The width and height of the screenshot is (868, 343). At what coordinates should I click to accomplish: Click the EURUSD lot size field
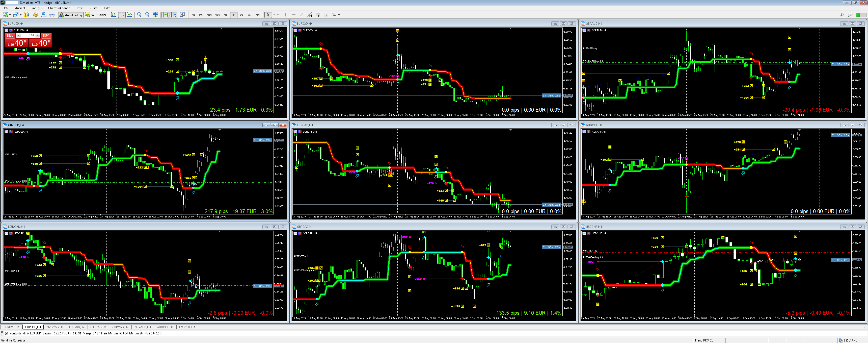tap(28, 35)
